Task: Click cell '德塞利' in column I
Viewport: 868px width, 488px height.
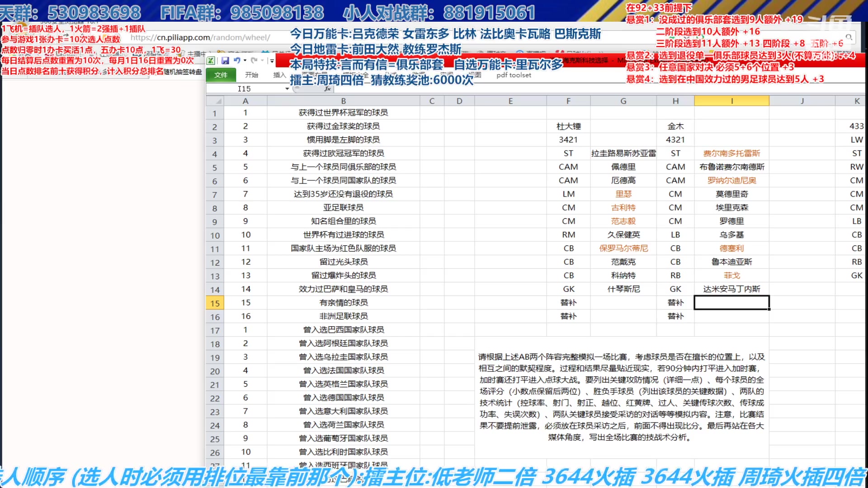Action: pyautogui.click(x=731, y=248)
